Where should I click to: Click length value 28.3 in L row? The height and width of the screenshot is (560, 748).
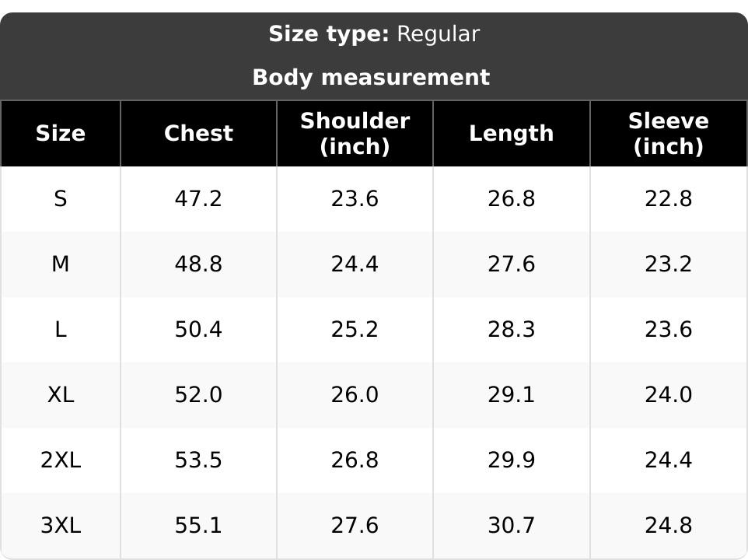point(512,330)
